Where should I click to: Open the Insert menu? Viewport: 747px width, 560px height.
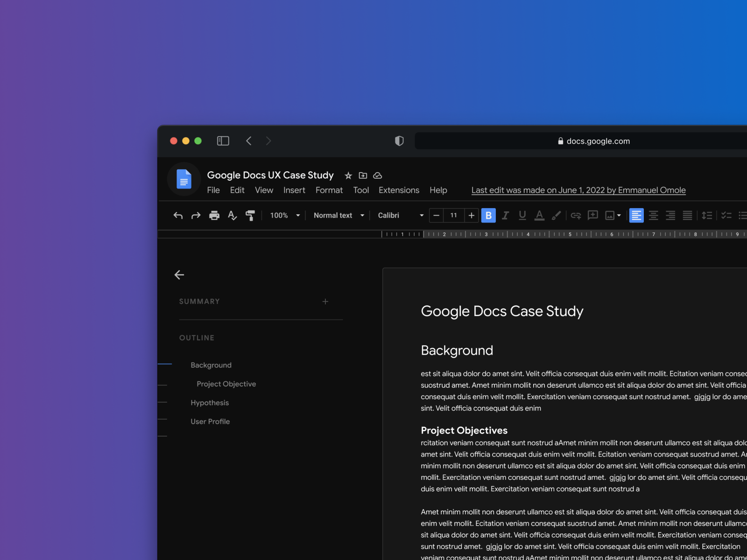[x=294, y=190]
